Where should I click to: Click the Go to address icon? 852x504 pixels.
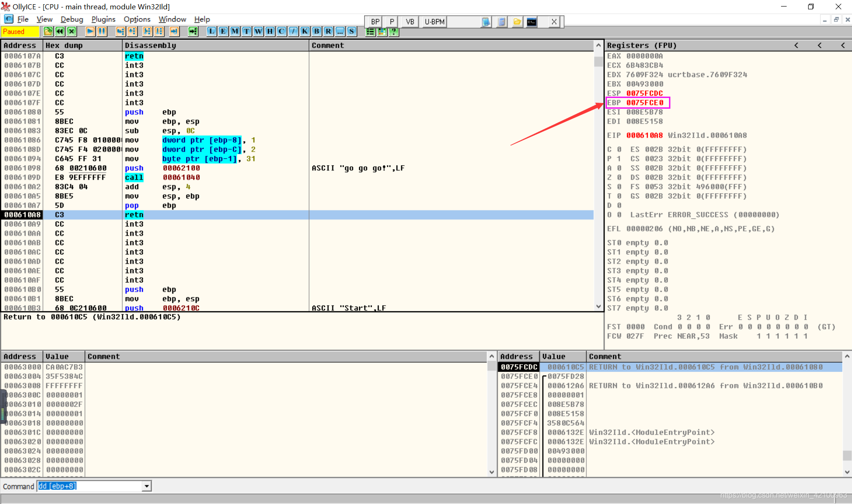point(193,31)
